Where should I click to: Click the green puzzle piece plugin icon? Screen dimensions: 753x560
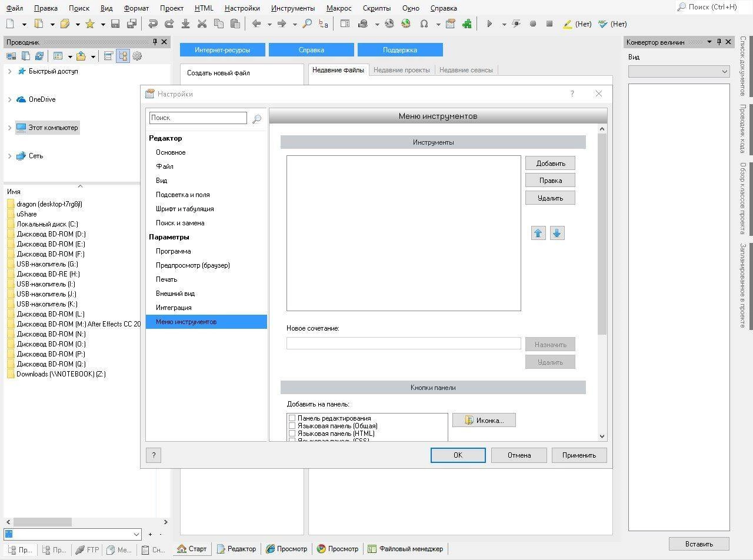(x=467, y=24)
